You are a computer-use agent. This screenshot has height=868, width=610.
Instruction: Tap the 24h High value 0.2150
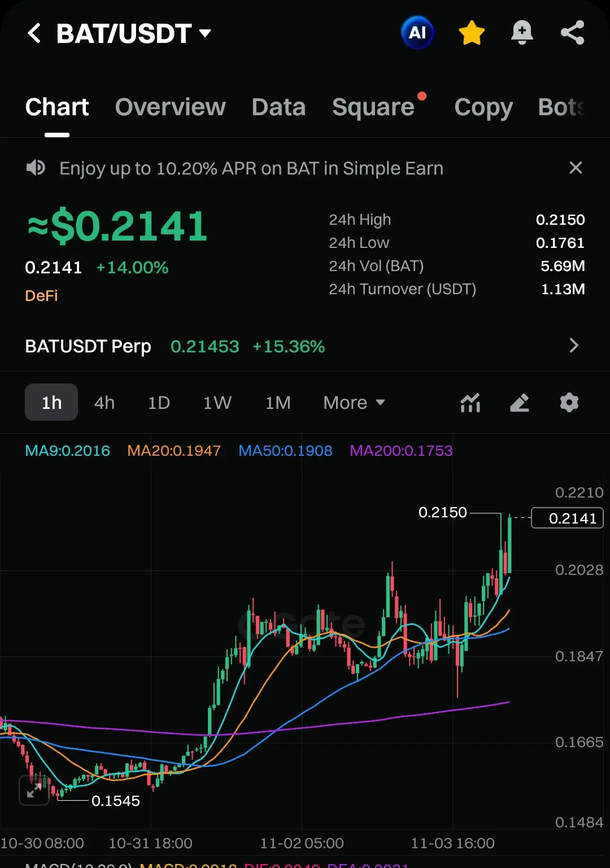click(560, 220)
